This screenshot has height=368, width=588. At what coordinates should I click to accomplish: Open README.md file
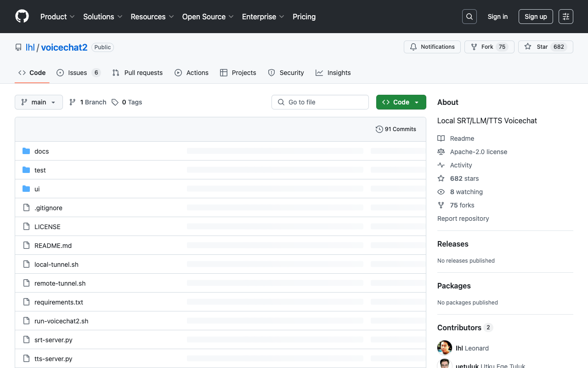(53, 246)
